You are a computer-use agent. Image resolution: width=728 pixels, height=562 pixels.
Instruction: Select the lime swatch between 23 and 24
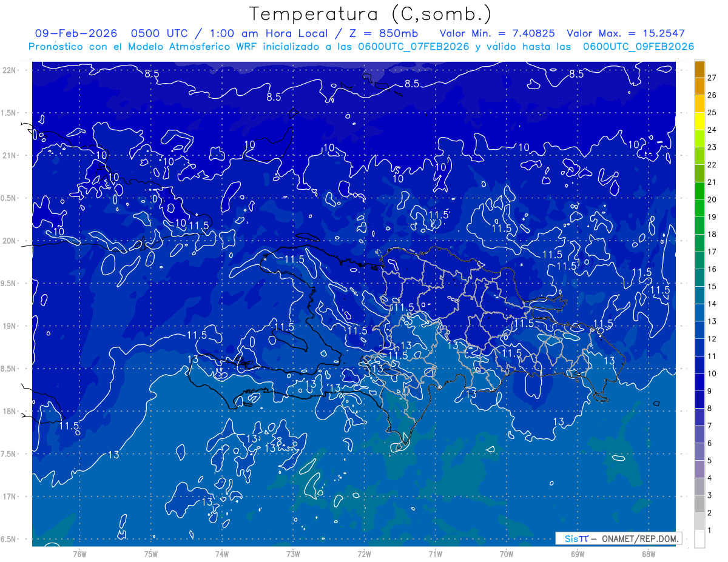[x=699, y=139]
